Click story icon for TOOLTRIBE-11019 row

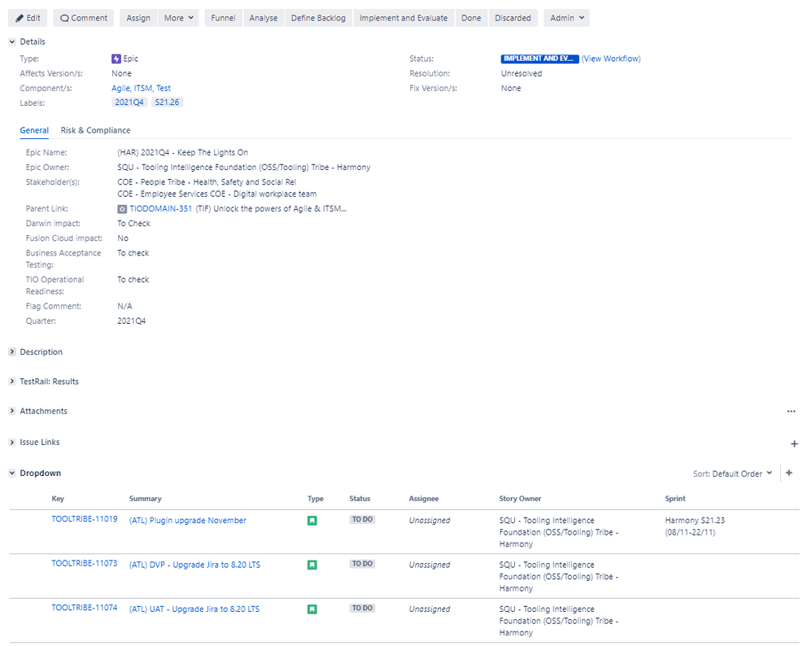pyautogui.click(x=312, y=521)
